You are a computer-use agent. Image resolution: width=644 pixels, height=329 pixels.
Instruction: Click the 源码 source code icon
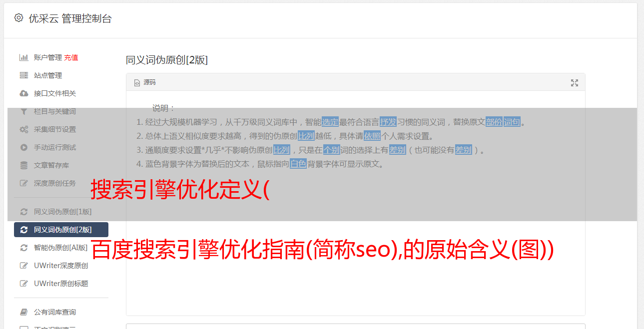pos(137,82)
